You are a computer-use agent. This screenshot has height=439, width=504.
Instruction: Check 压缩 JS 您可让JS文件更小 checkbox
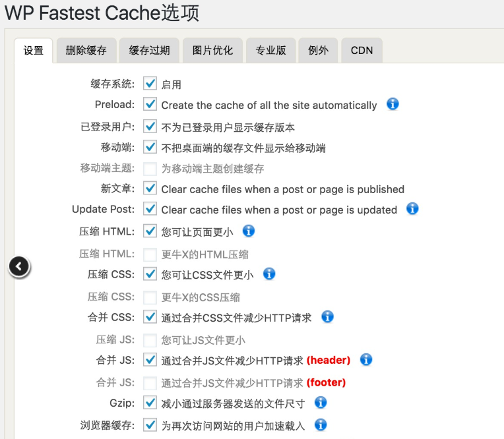click(150, 339)
